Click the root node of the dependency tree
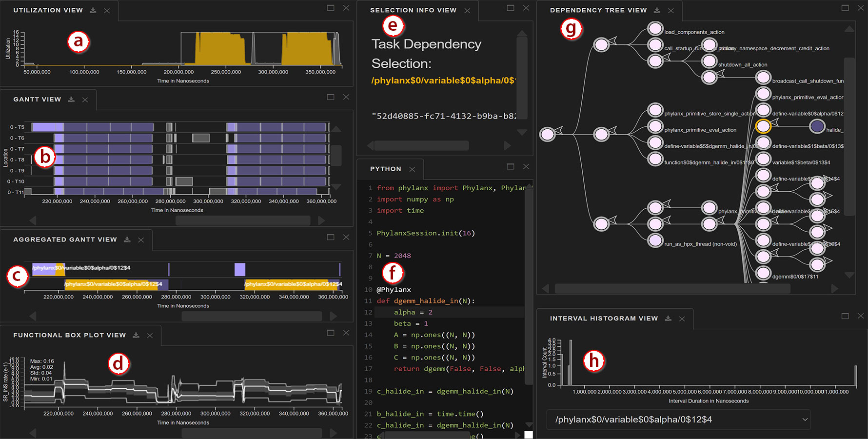 point(548,134)
